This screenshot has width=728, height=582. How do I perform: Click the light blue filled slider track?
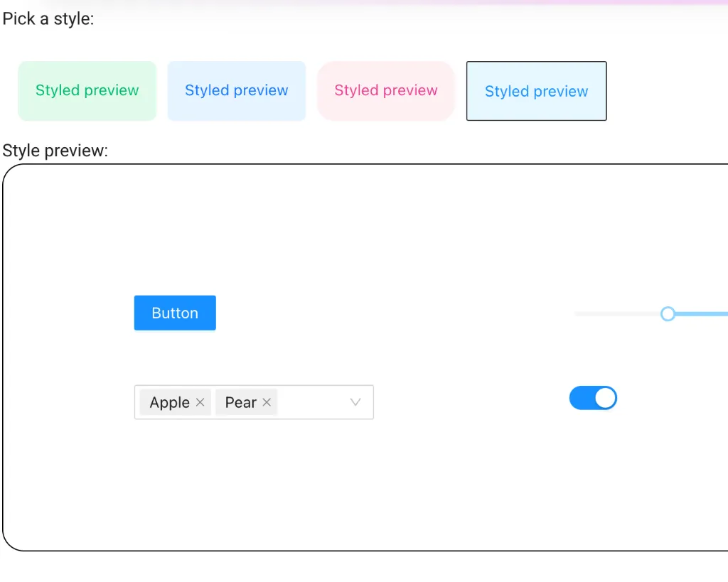(x=702, y=313)
